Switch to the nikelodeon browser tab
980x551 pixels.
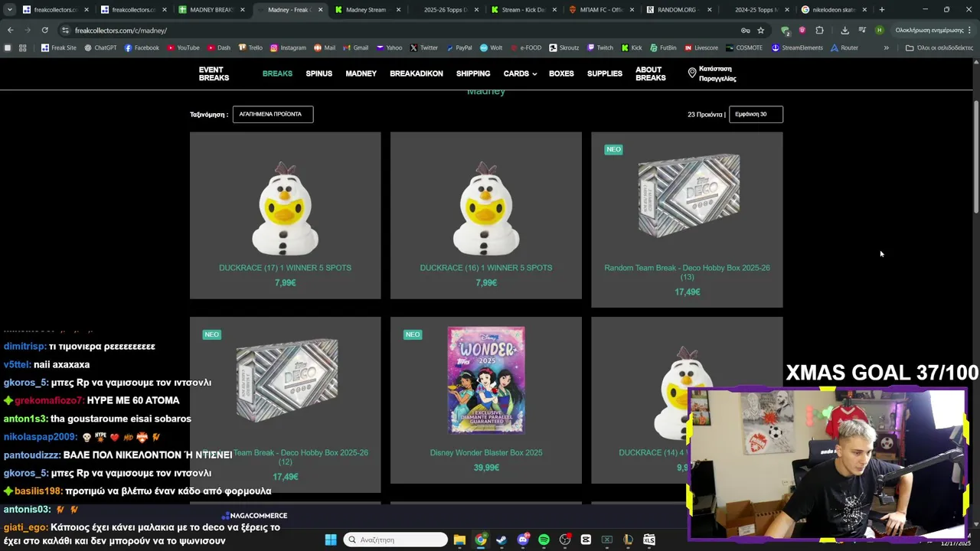(x=834, y=10)
